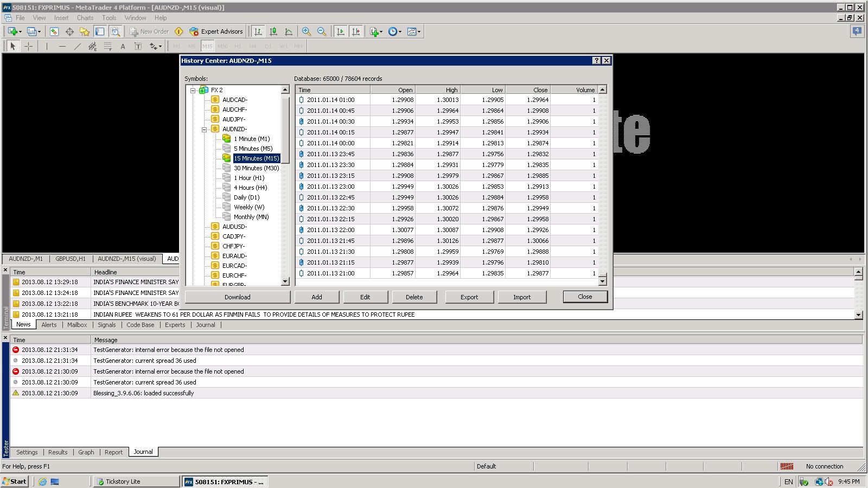Select the Vertical Line drawing tool
868x488 pixels.
point(47,46)
